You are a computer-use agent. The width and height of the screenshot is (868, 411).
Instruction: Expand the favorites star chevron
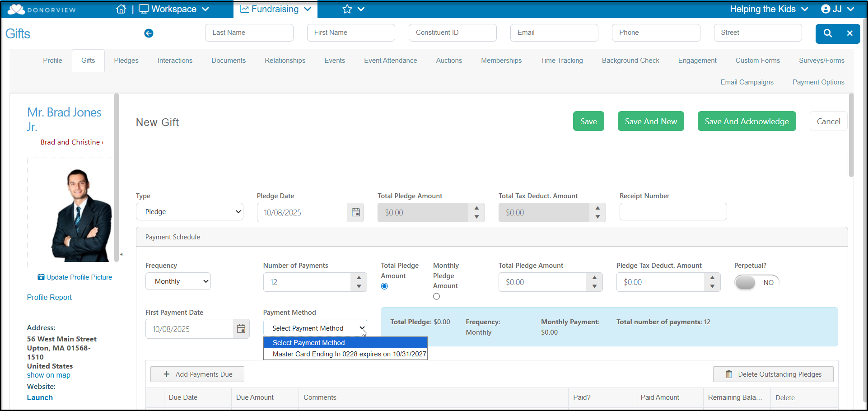361,9
